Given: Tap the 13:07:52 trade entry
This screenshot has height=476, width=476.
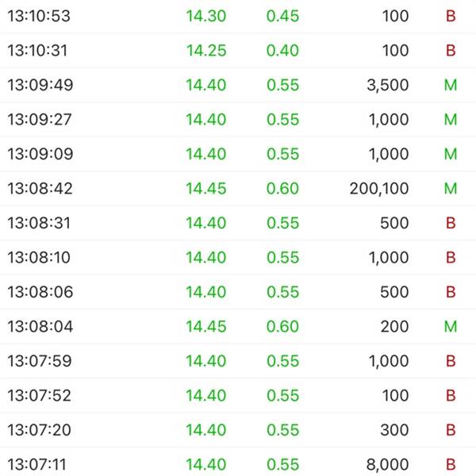Looking at the screenshot, I should [238, 395].
